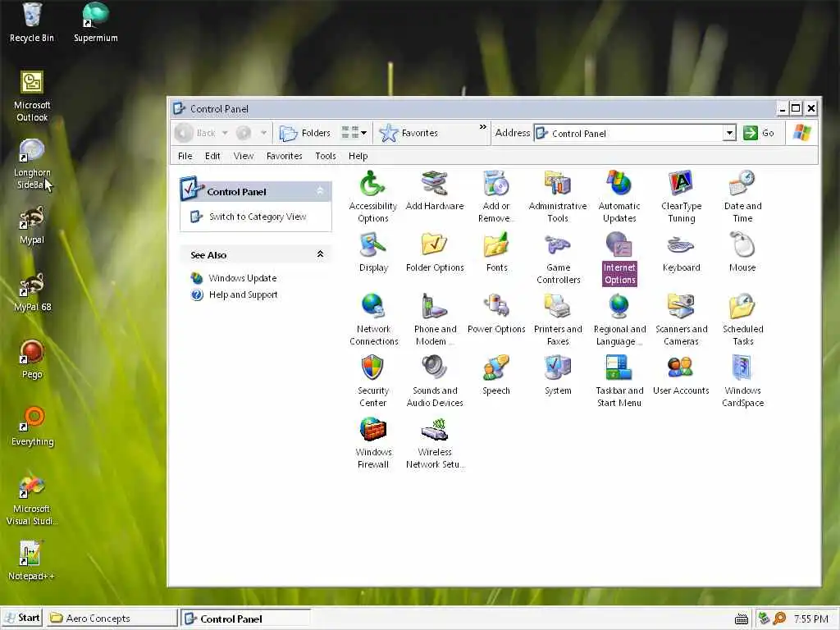Click in the Address field showing Control Panel
The height and width of the screenshot is (630, 840).
point(629,134)
